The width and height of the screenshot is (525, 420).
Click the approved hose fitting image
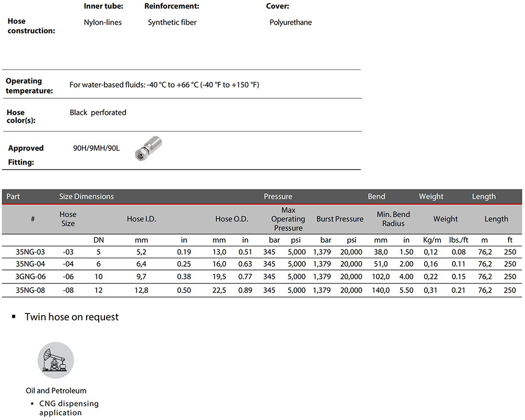coord(148,149)
